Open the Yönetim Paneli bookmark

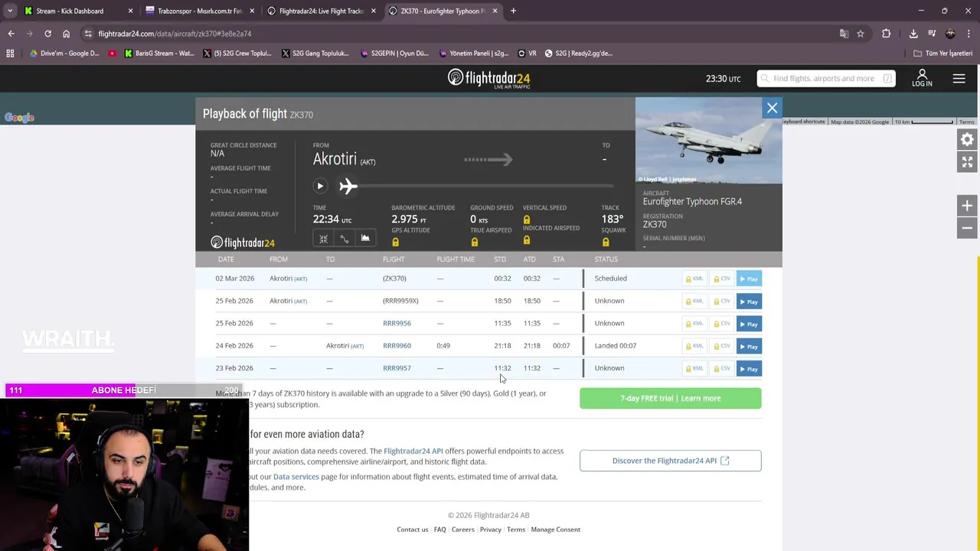tap(474, 54)
